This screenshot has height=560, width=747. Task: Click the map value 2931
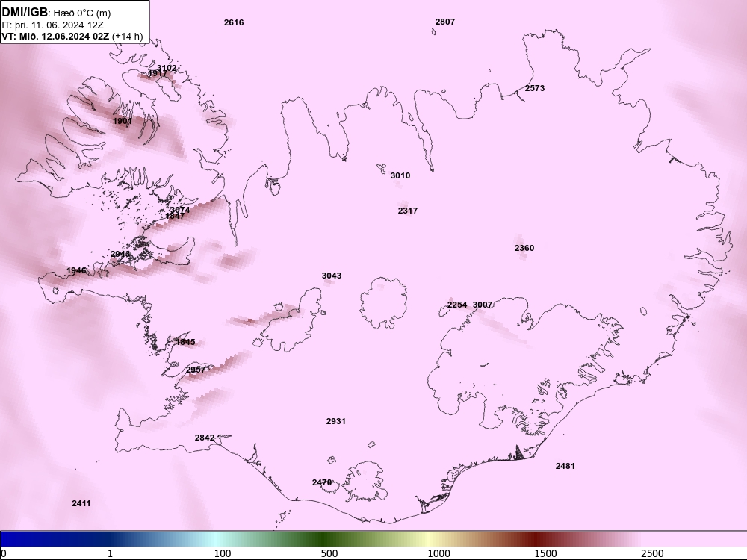pos(336,421)
